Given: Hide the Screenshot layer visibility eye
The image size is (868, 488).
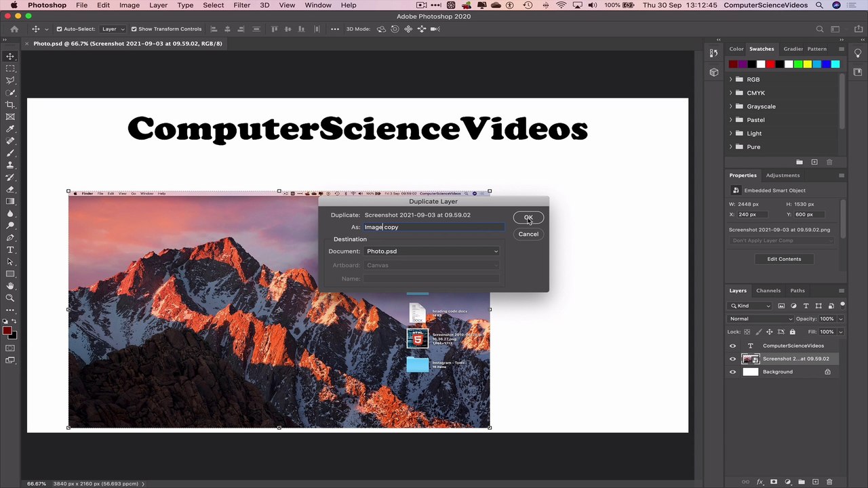Looking at the screenshot, I should pos(732,359).
